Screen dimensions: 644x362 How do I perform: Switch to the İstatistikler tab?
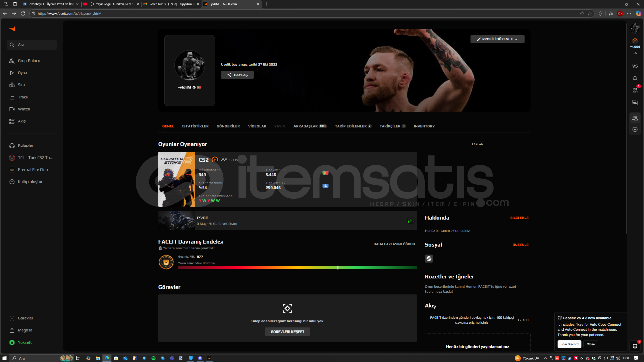pyautogui.click(x=195, y=126)
